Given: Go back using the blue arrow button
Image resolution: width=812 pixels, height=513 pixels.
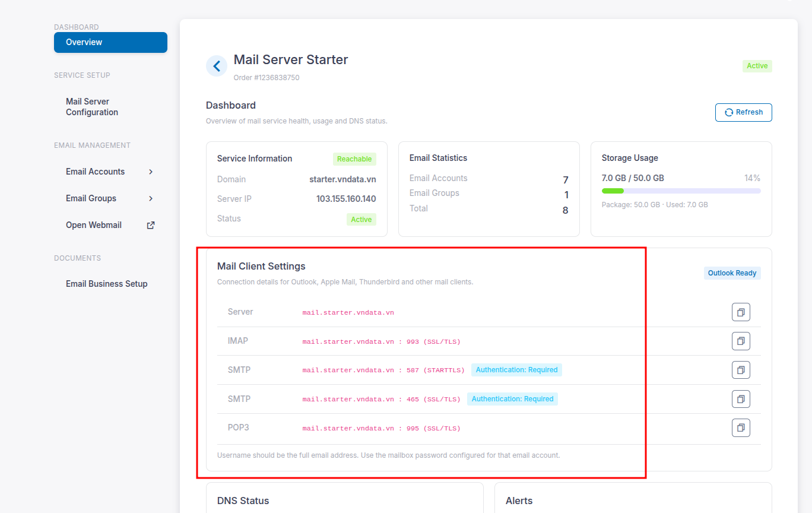Looking at the screenshot, I should (x=217, y=66).
